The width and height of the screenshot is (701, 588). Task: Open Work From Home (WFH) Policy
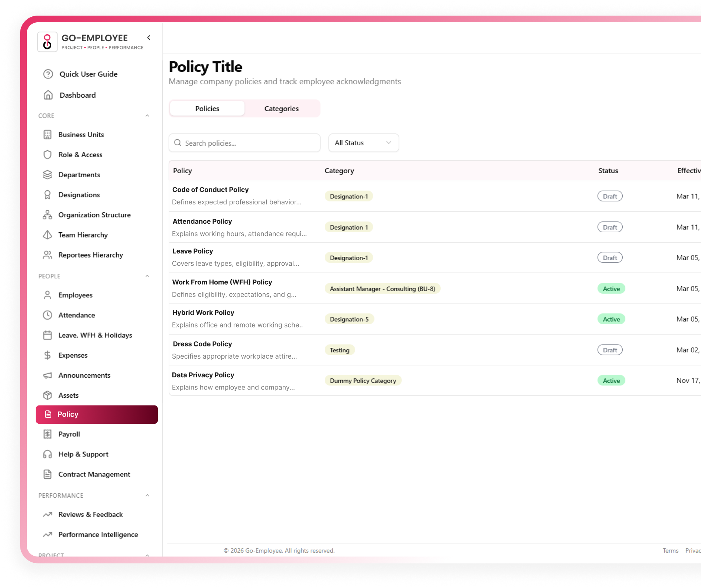(222, 282)
